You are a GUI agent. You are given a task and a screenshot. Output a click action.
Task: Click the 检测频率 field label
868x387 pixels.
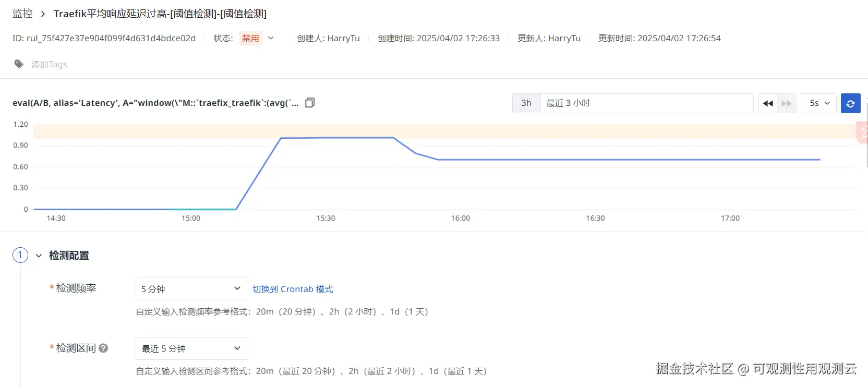pos(76,288)
